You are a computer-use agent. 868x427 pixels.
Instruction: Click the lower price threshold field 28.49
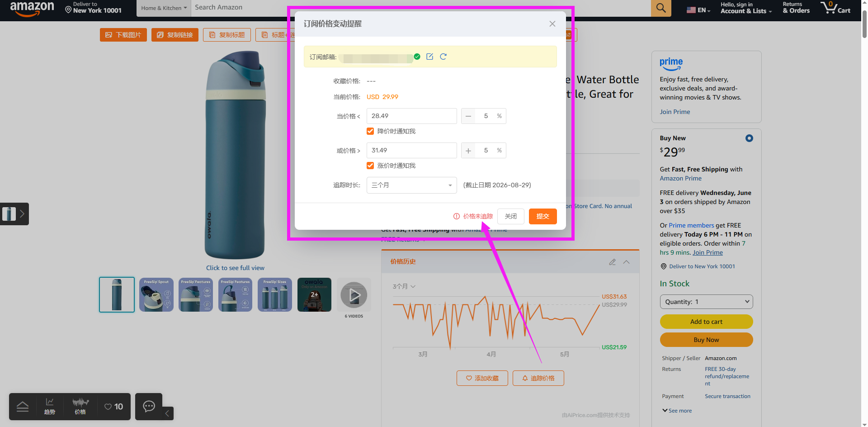click(x=411, y=116)
